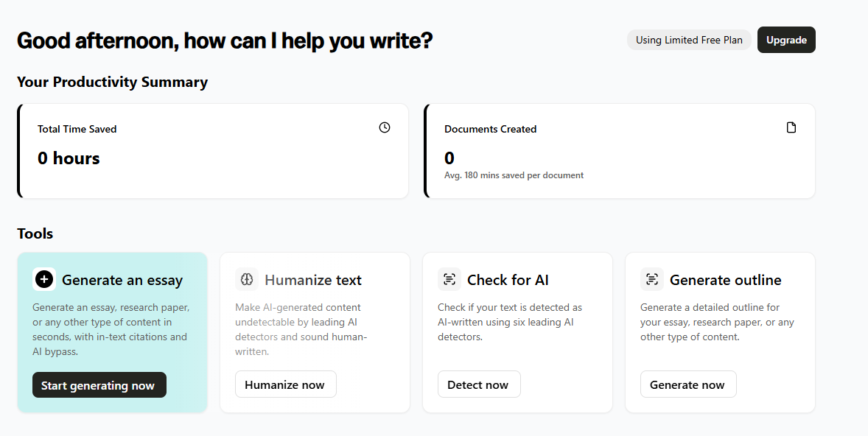Click the scan icon beside Check for AI
The width and height of the screenshot is (868, 436).
tap(449, 279)
